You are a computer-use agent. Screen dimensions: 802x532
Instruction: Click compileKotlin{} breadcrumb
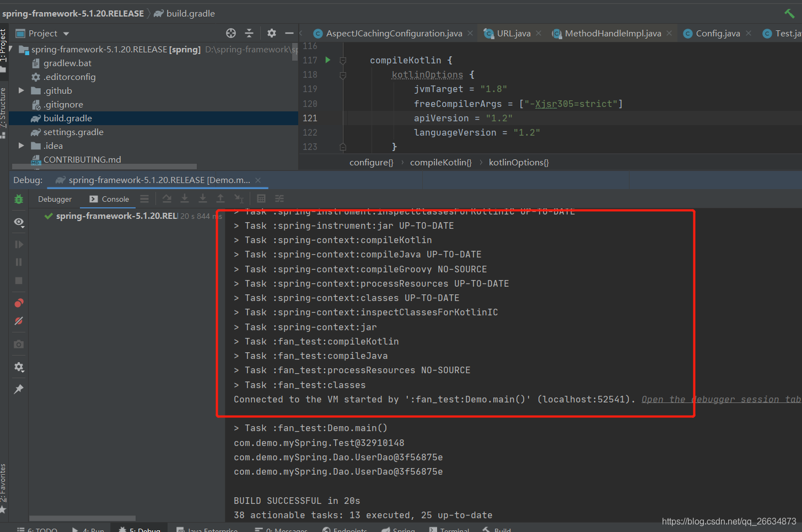pos(441,163)
